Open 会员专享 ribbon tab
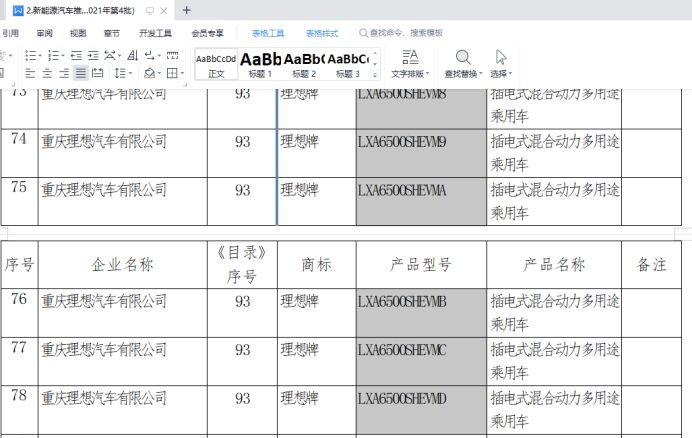Screen dimensions: 692x438 [207, 33]
